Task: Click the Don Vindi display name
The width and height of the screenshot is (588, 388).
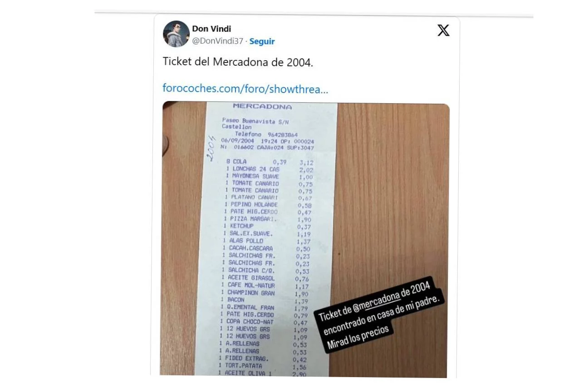Action: (211, 29)
